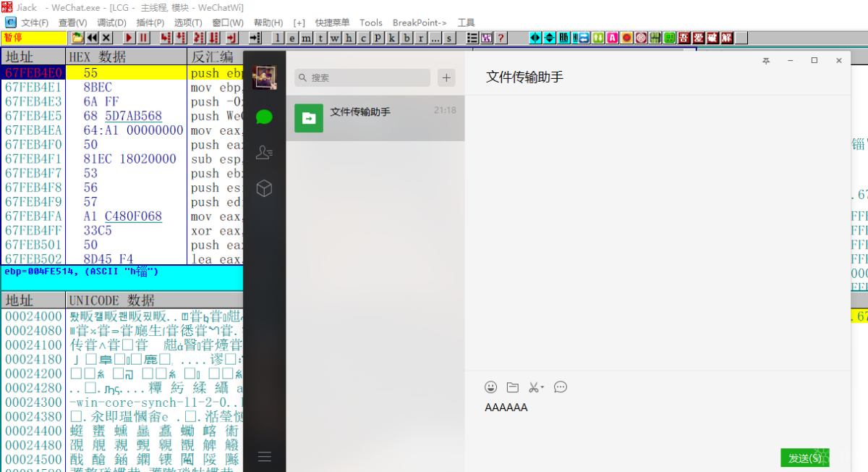868x472 pixels.
Task: Click the send file folder icon
Action: tap(513, 387)
